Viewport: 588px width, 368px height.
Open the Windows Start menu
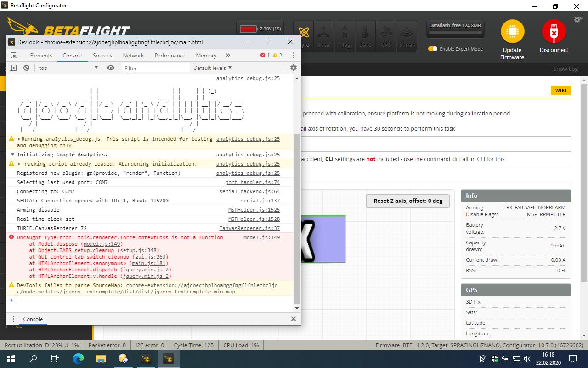point(11,359)
